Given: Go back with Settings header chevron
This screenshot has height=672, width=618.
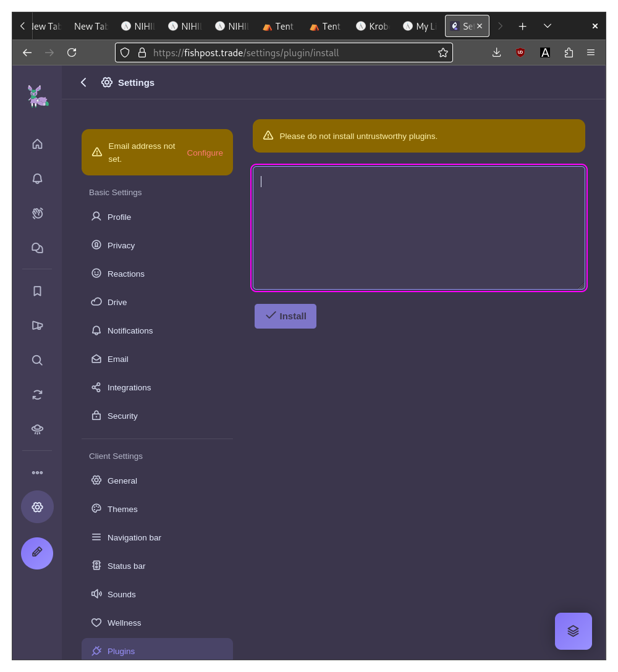Looking at the screenshot, I should (83, 82).
